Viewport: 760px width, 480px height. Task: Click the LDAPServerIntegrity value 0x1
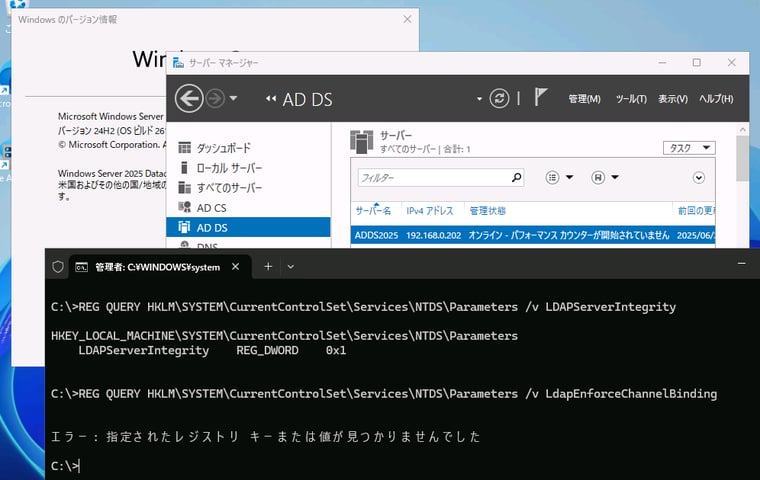pos(336,350)
